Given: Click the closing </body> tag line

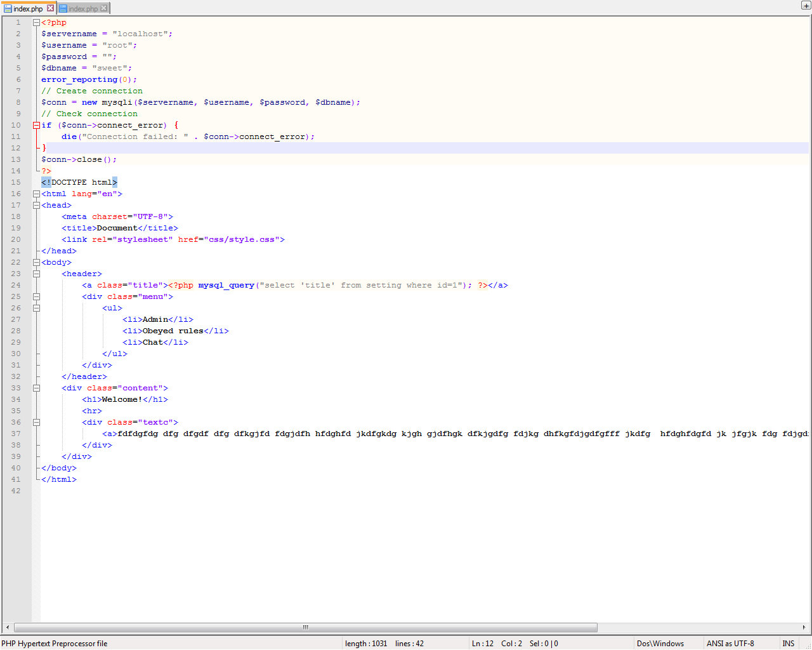Looking at the screenshot, I should (x=59, y=468).
